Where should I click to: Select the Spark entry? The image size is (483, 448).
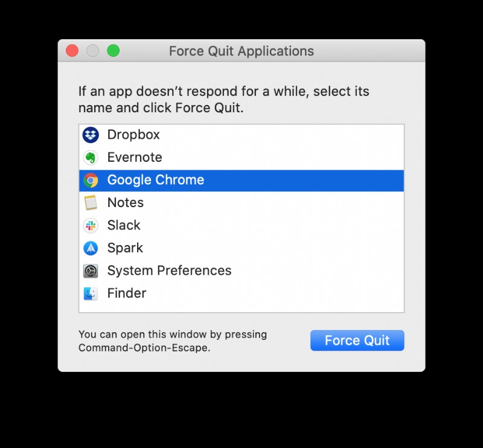pyautogui.click(x=125, y=248)
